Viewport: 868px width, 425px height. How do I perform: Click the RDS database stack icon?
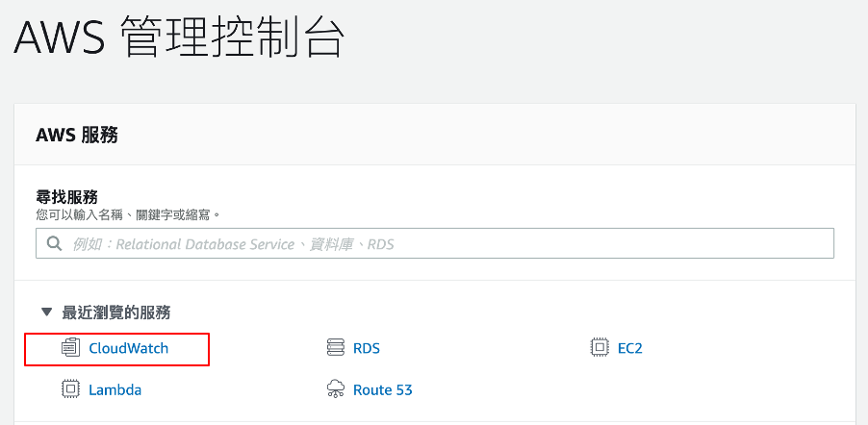coord(336,348)
